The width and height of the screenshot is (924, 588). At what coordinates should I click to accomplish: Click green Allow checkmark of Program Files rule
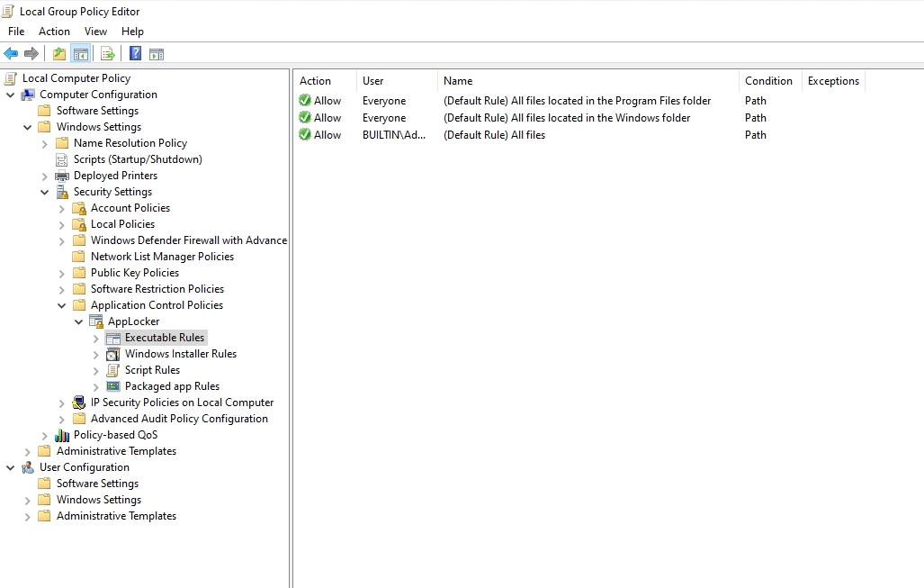click(305, 101)
